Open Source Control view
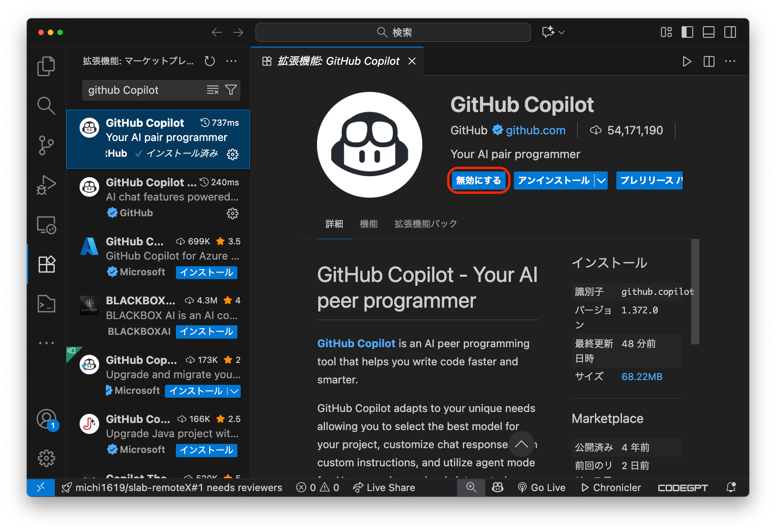 coord(46,145)
